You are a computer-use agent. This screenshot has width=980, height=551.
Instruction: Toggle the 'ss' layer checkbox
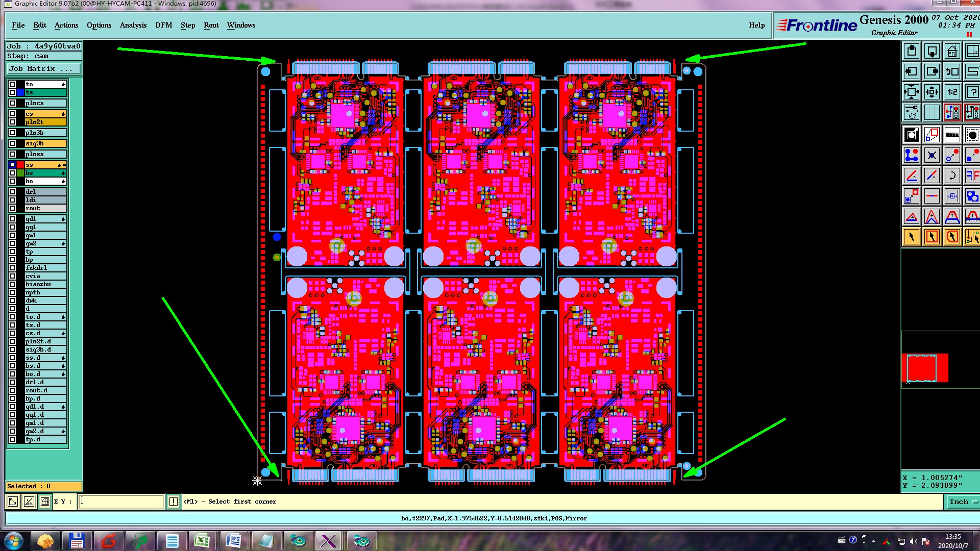tap(12, 165)
